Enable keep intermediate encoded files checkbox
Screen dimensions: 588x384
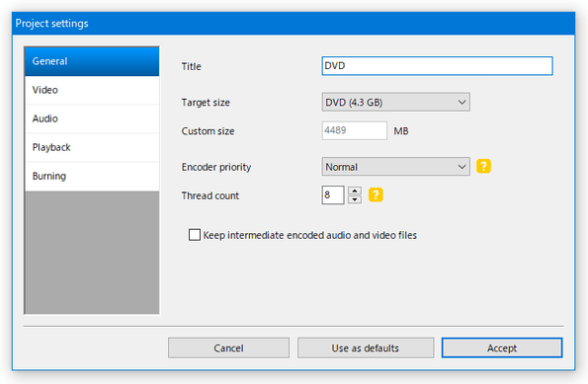195,235
